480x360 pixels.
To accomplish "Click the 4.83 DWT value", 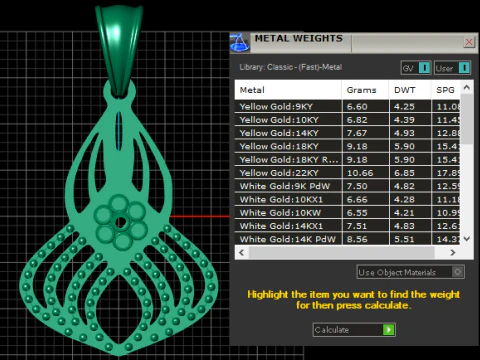I will click(x=404, y=226).
